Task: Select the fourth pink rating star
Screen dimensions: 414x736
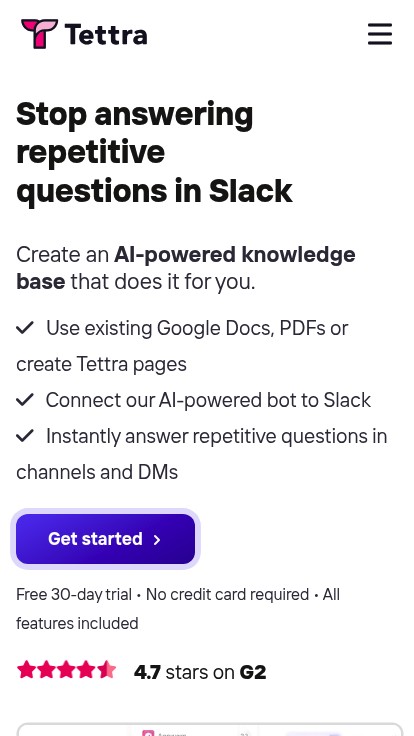Action: [86, 670]
